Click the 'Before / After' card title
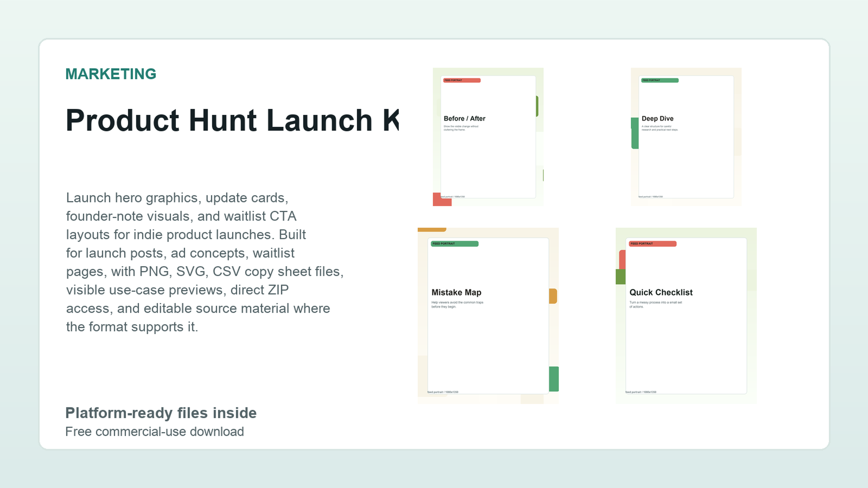The width and height of the screenshot is (868, 488). point(464,118)
